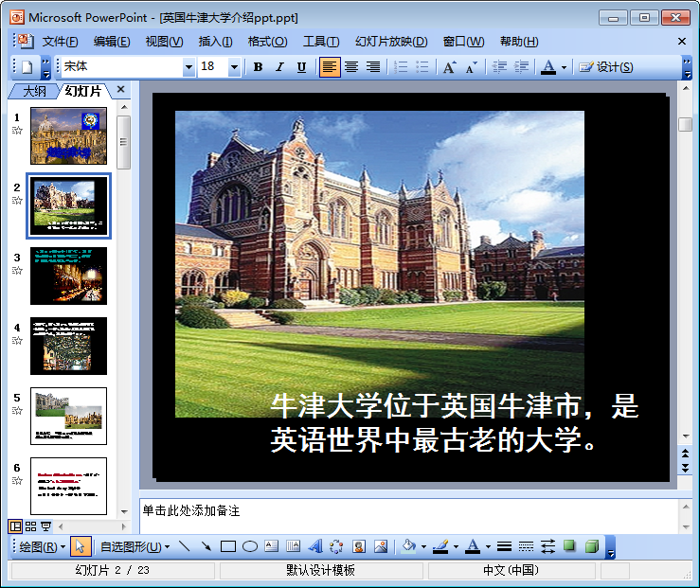700x588 pixels.
Task: Select the Arrow line tool
Action: click(x=206, y=546)
